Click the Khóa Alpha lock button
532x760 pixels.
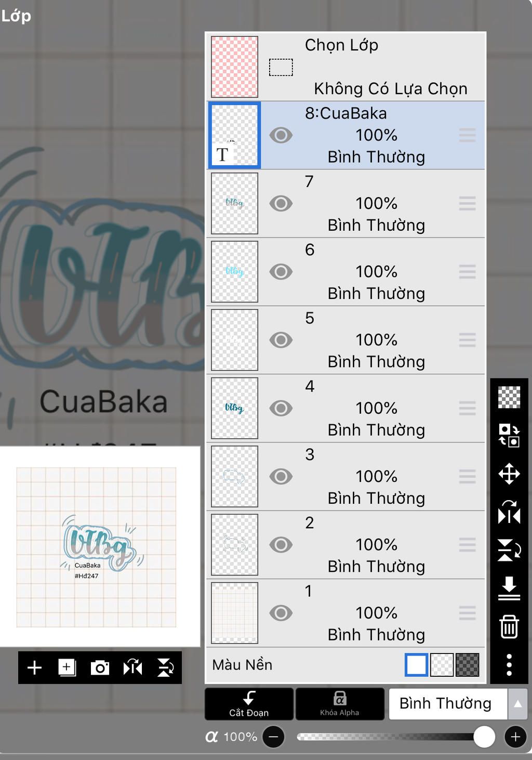tap(340, 704)
